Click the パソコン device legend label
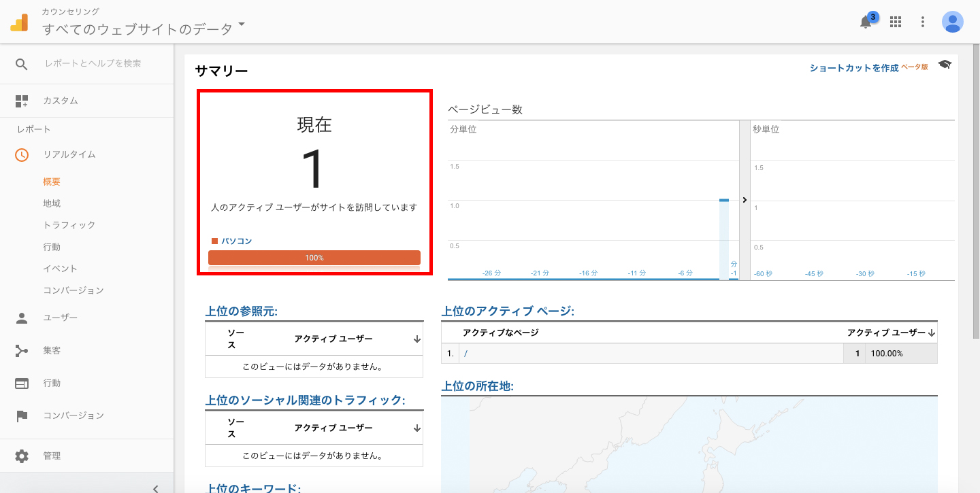The height and width of the screenshot is (493, 980). (x=236, y=241)
